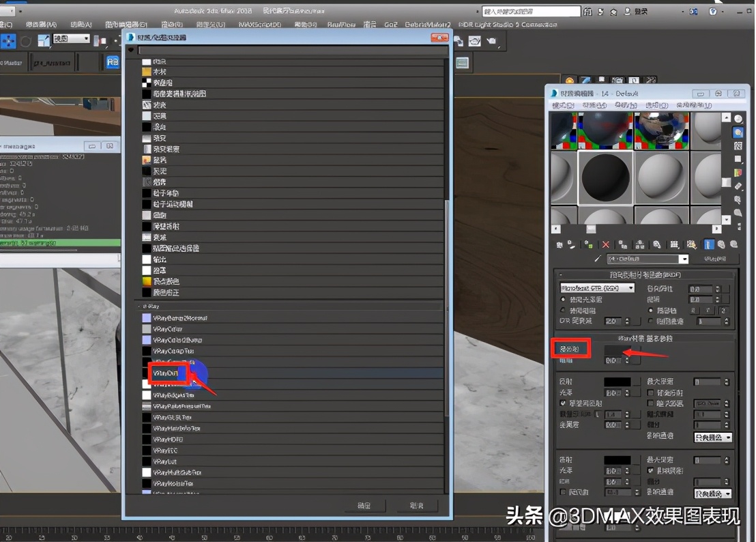Toggle the Show Shaded Material in Viewport icon
The width and height of the screenshot is (756, 542).
tap(691, 244)
